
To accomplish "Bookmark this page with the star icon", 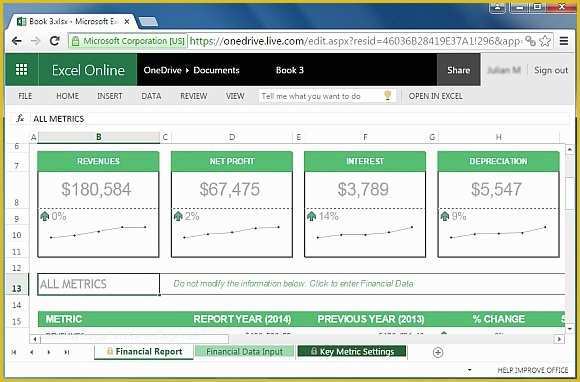I will click(545, 41).
